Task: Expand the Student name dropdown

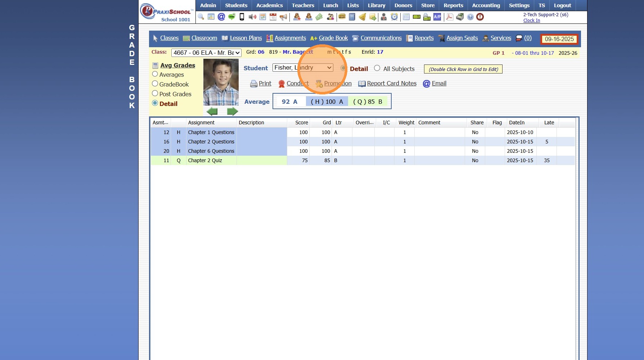Action: click(302, 68)
